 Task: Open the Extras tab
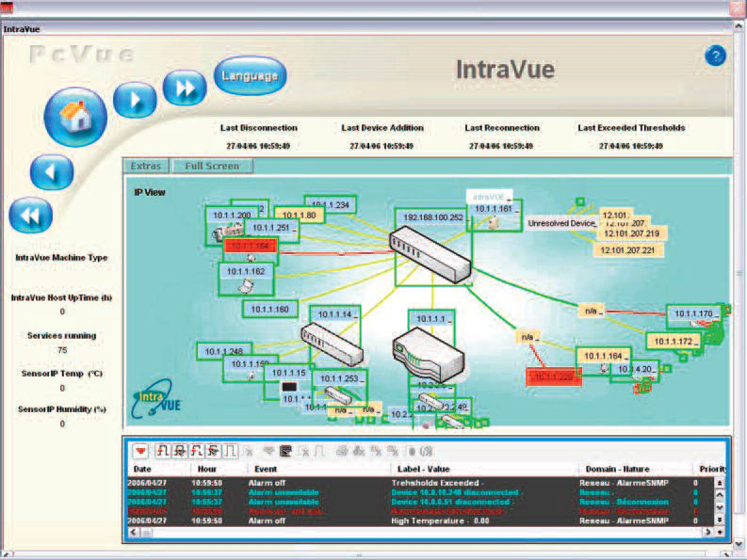click(146, 166)
